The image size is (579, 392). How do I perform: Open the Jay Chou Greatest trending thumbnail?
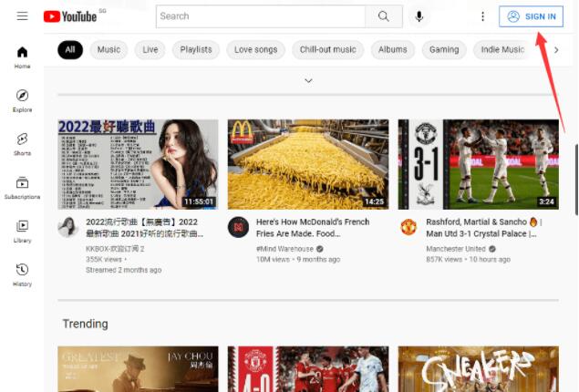click(x=138, y=369)
